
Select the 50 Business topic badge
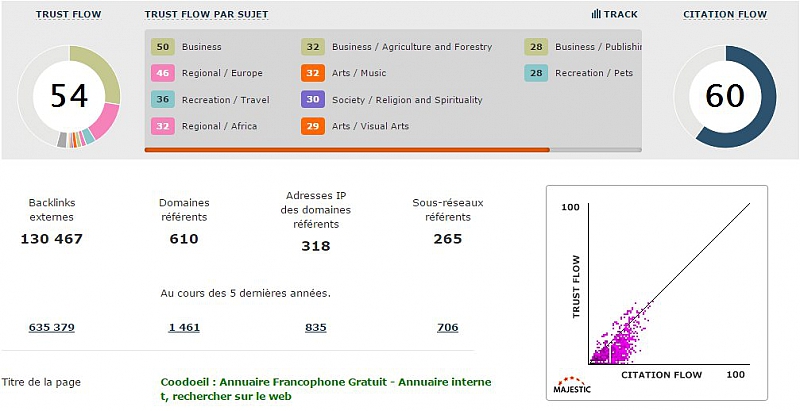click(163, 47)
